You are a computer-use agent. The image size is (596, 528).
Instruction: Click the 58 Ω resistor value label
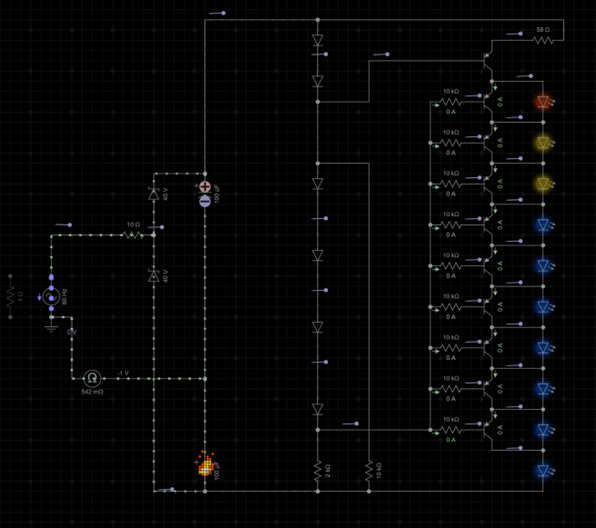pos(543,29)
